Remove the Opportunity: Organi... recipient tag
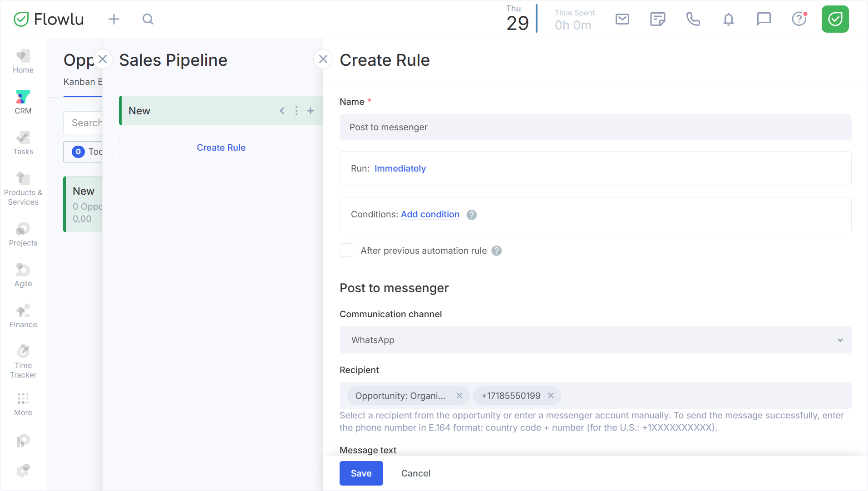The image size is (868, 491). (459, 396)
